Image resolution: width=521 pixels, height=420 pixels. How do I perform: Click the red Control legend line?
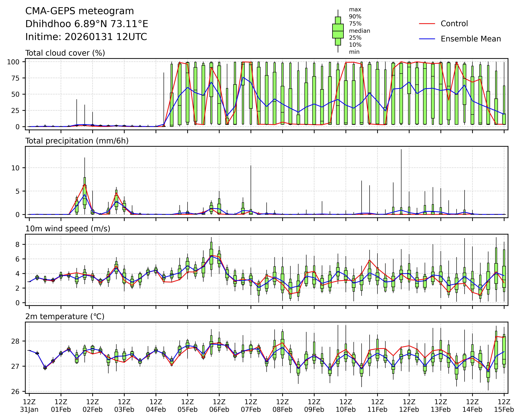(x=427, y=24)
